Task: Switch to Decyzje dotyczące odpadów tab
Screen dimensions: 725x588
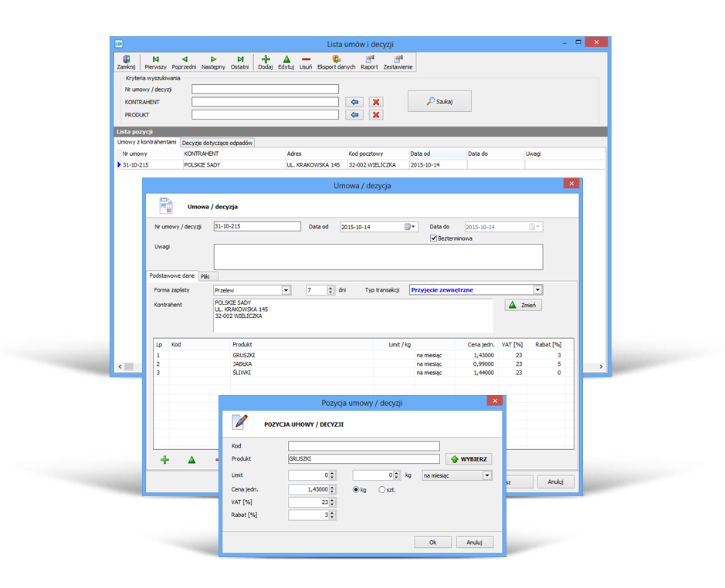Action: (x=217, y=143)
